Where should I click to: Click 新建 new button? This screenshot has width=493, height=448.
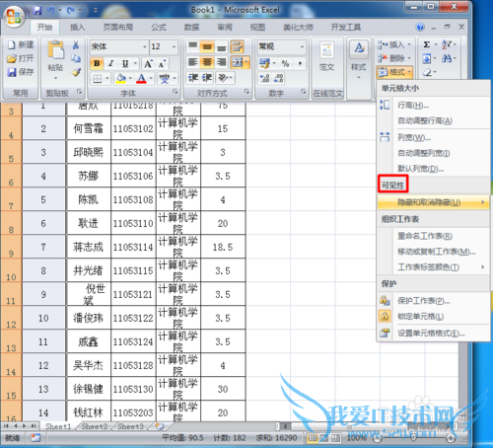click(21, 44)
